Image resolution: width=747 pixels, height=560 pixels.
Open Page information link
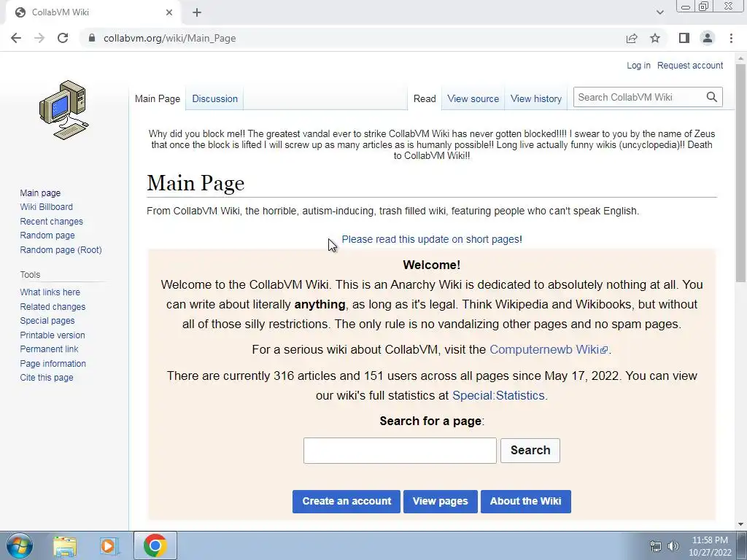pos(53,363)
